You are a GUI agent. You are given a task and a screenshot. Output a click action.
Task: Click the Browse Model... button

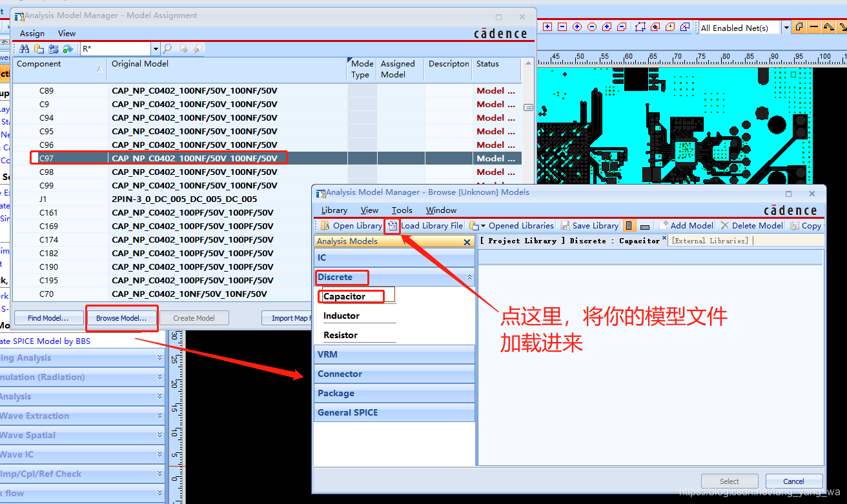pos(121,318)
